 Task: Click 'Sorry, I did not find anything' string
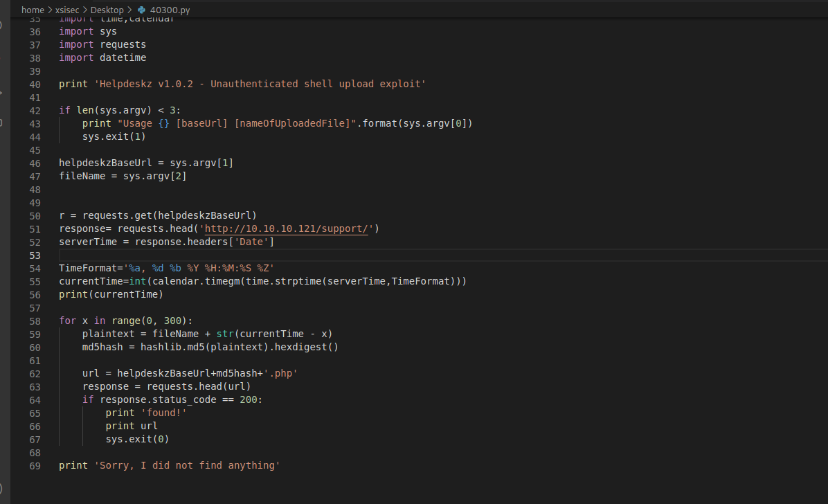click(187, 465)
